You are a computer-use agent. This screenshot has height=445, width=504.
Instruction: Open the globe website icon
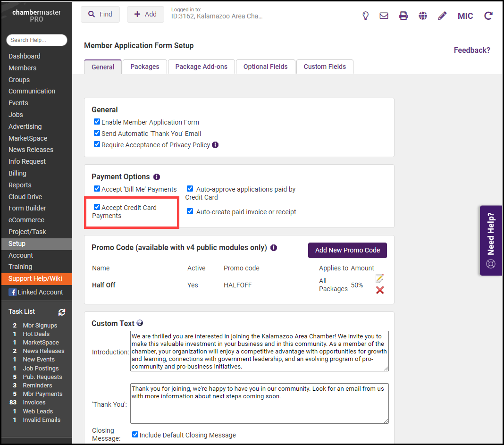click(x=423, y=16)
